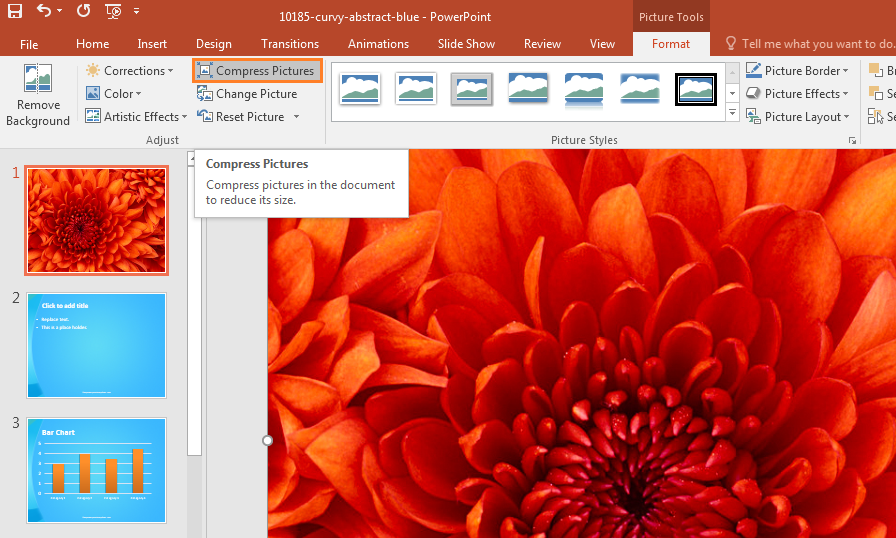The width and height of the screenshot is (896, 538).
Task: Click Reset Picture button
Action: [x=241, y=117]
